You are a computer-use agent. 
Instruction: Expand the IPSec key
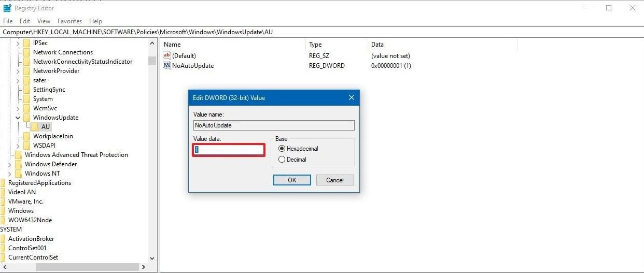[18, 43]
